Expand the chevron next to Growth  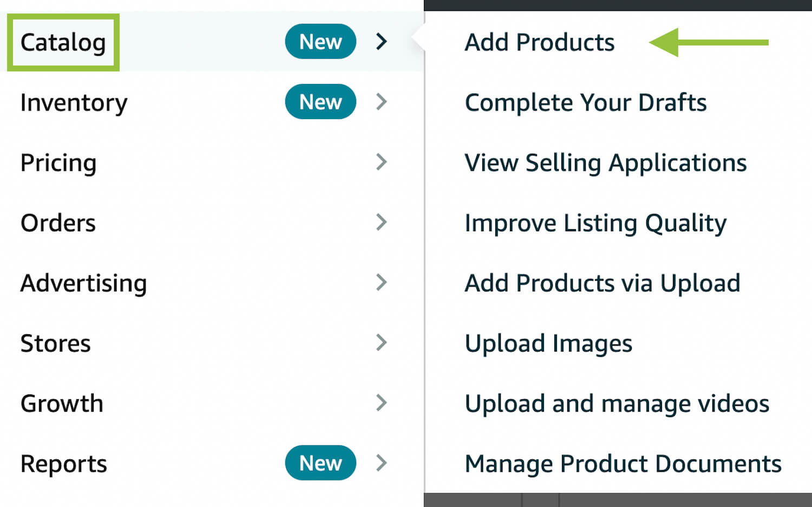coord(382,402)
